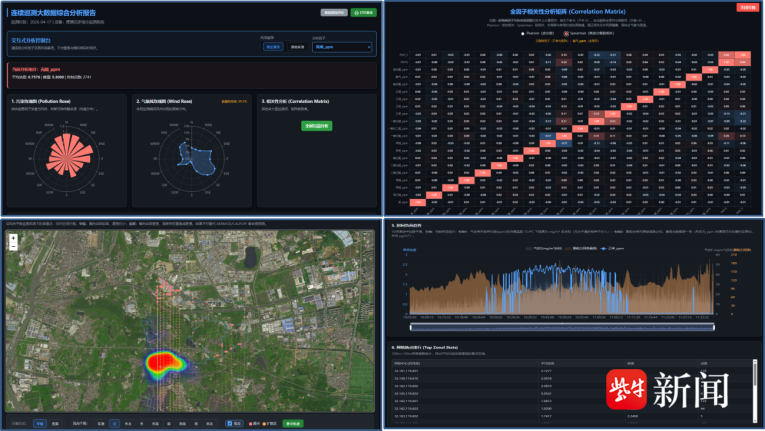Toggle the blue checkbox below the map
This screenshot has height=431, width=765.
(x=229, y=424)
